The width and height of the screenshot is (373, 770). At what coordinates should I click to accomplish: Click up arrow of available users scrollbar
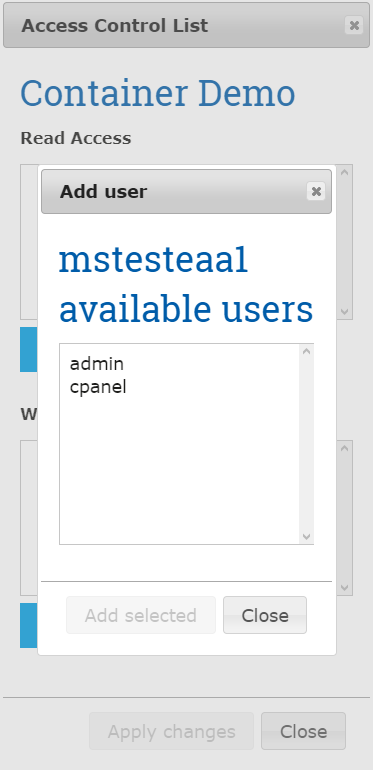pyautogui.click(x=307, y=351)
